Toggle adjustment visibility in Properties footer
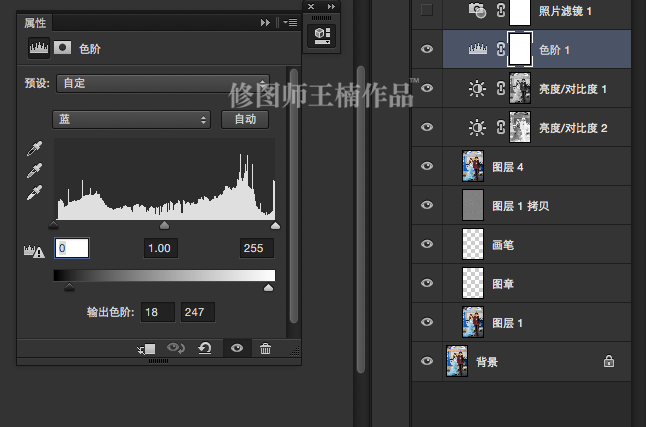Screen dimensions: 646x427 237,348
